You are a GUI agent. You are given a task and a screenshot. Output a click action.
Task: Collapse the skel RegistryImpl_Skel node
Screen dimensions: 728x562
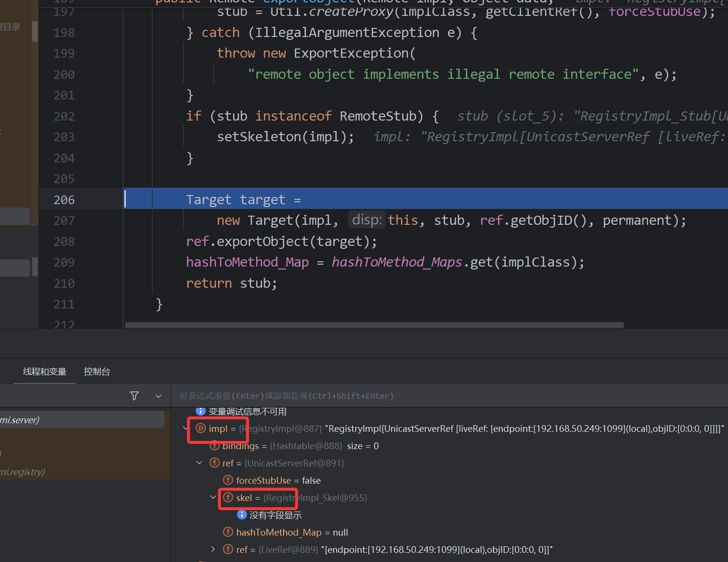click(x=213, y=497)
